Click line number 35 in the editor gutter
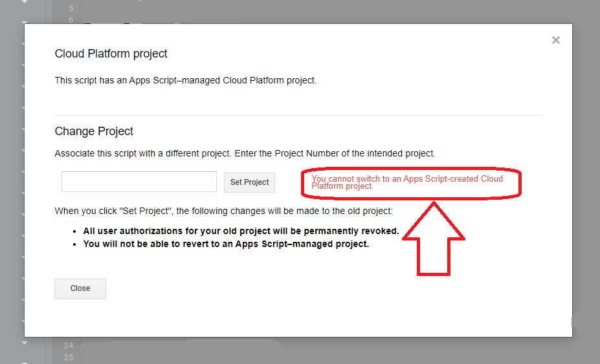 tap(69, 358)
